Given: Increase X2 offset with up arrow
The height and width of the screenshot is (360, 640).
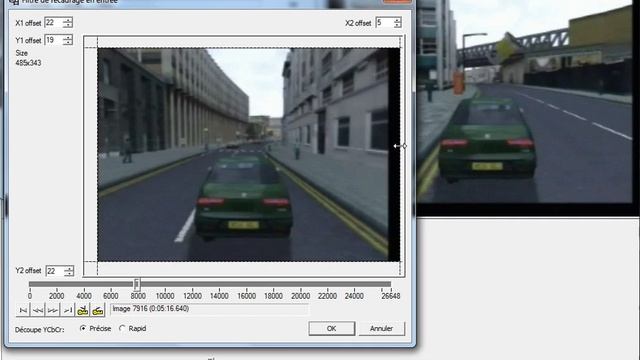Looking at the screenshot, I should point(398,20).
